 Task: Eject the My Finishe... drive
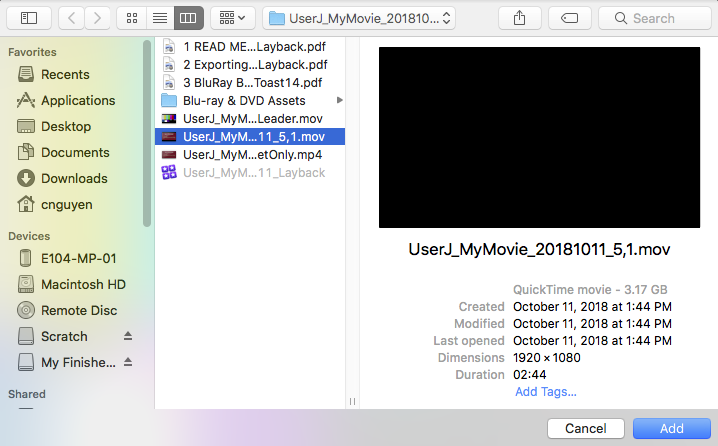pos(128,362)
